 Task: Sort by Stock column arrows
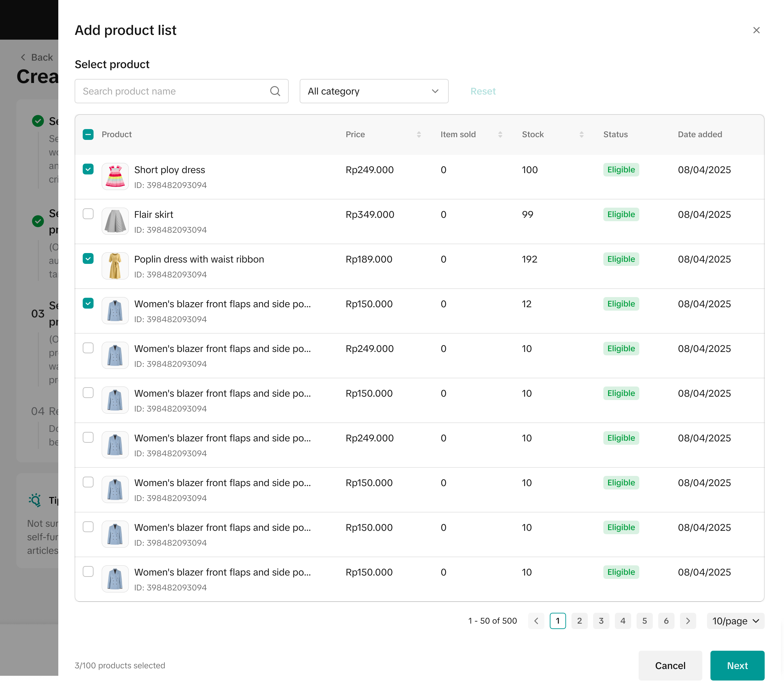pyautogui.click(x=581, y=134)
